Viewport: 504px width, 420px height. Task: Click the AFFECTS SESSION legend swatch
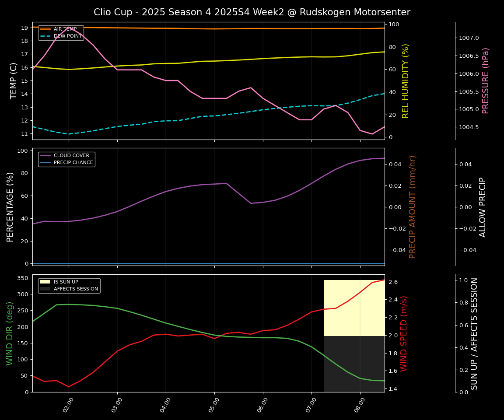(45, 289)
